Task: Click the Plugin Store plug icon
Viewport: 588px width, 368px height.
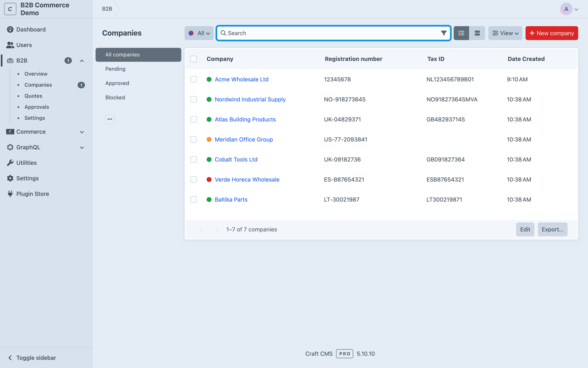Action: (10, 194)
